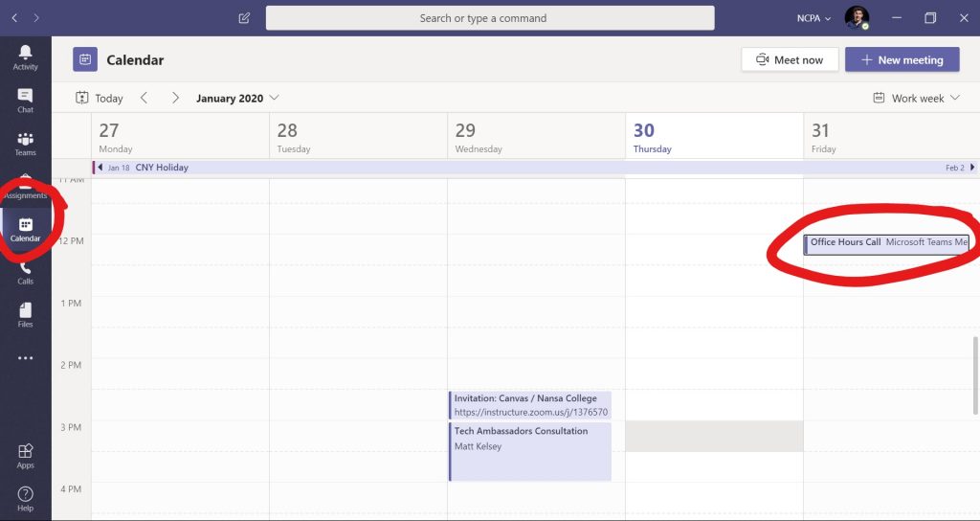Jump to Today in calendar

(100, 98)
